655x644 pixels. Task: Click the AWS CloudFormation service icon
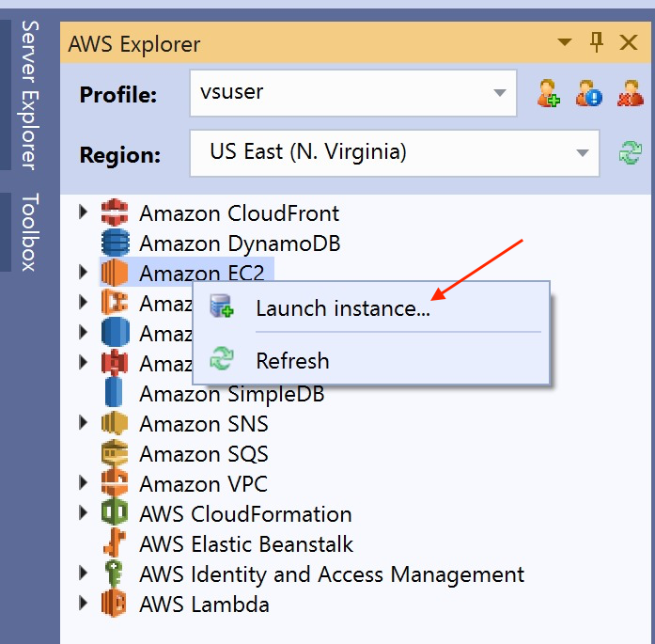(115, 512)
